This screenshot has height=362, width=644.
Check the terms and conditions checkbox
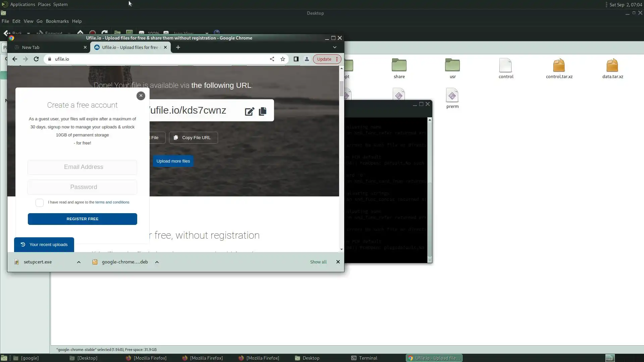point(40,202)
